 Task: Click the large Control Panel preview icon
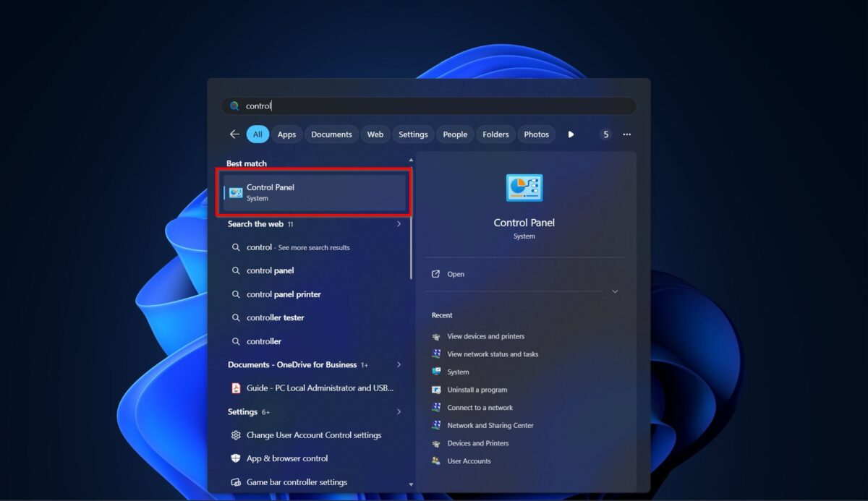pos(524,188)
